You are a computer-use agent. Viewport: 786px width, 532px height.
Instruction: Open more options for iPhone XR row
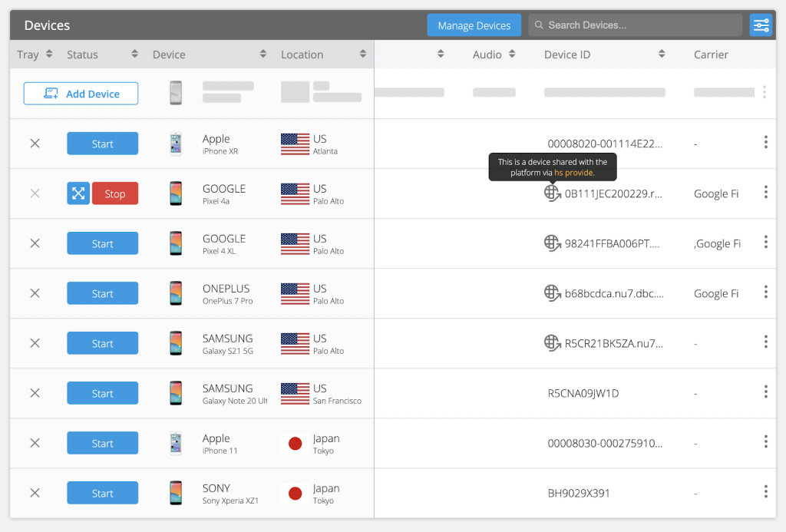pyautogui.click(x=765, y=142)
